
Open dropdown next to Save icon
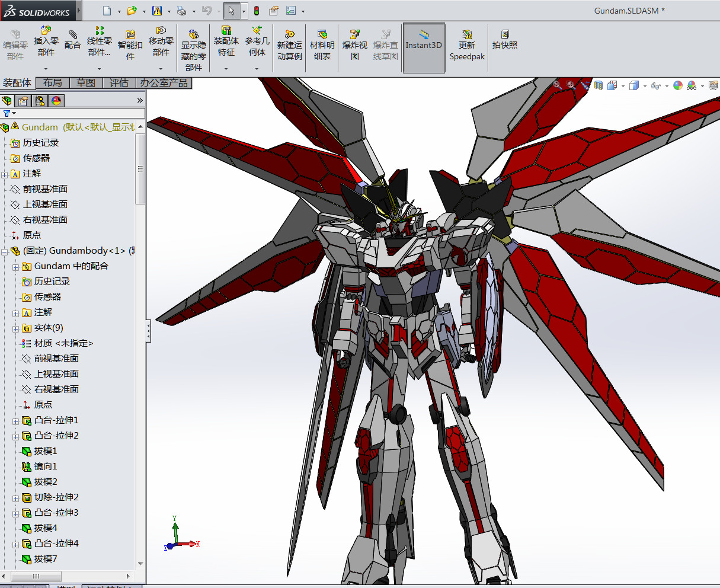click(169, 11)
